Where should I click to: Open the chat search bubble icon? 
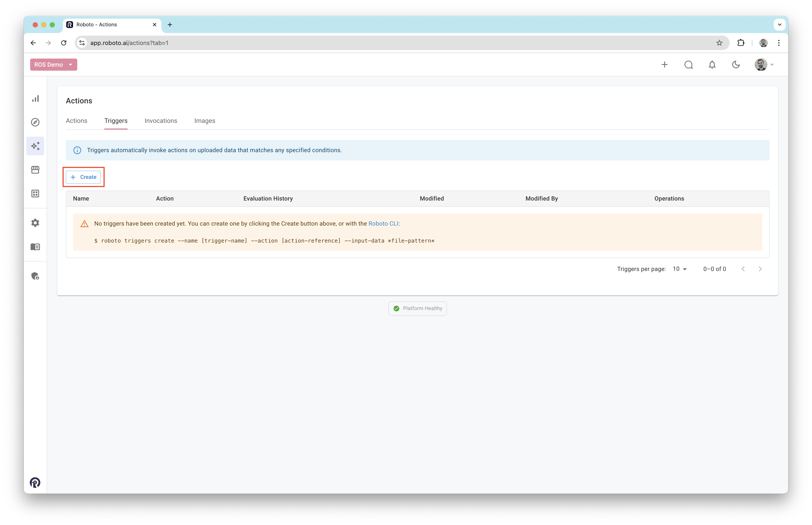688,65
